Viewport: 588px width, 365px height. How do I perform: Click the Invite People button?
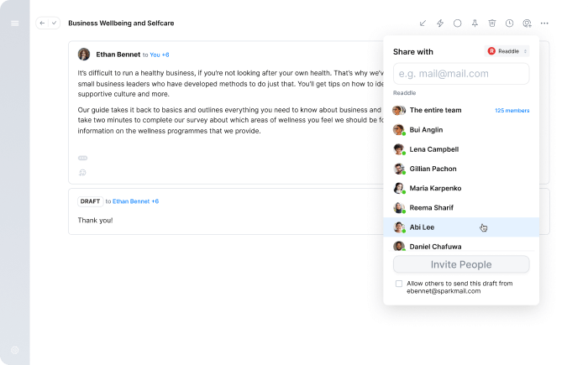pyautogui.click(x=461, y=264)
